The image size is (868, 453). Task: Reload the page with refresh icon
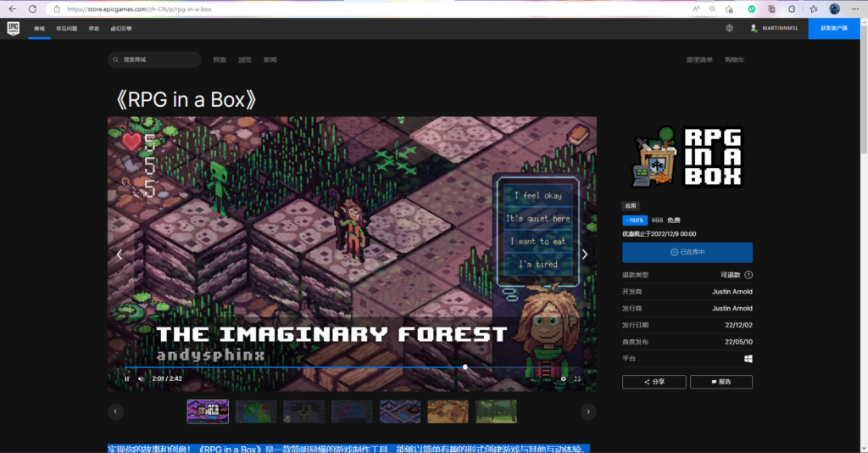pyautogui.click(x=33, y=8)
